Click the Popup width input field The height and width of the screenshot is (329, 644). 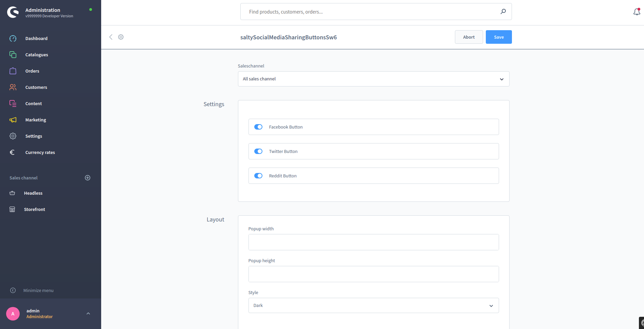[x=373, y=242]
